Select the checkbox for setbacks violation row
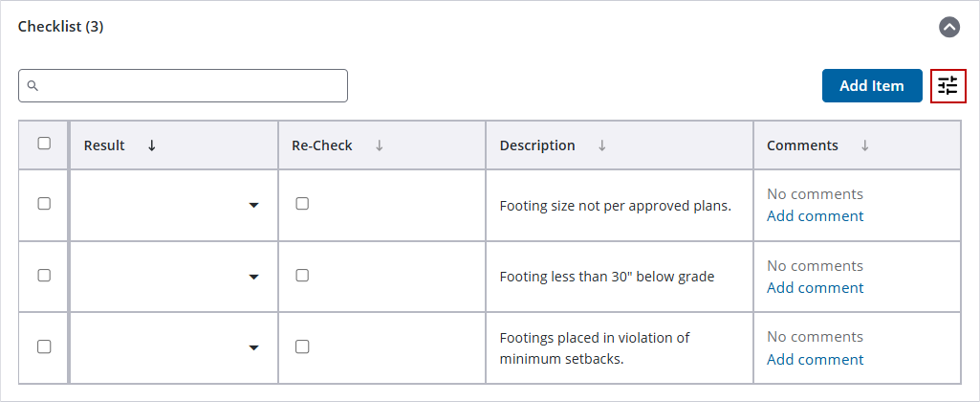The height and width of the screenshot is (402, 980). tap(44, 346)
